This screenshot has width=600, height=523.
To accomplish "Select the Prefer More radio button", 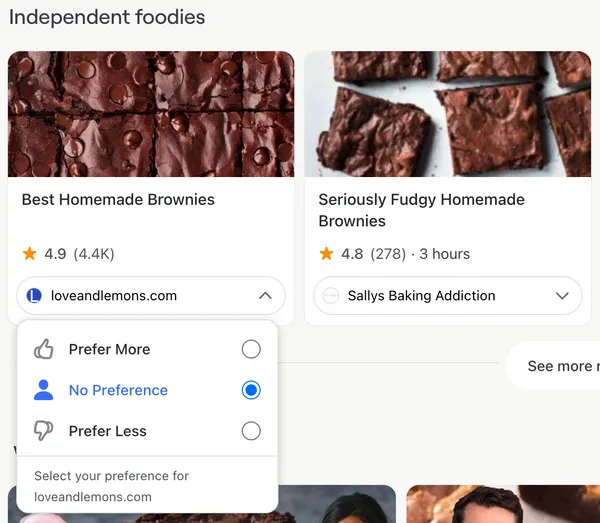I will coord(251,349).
